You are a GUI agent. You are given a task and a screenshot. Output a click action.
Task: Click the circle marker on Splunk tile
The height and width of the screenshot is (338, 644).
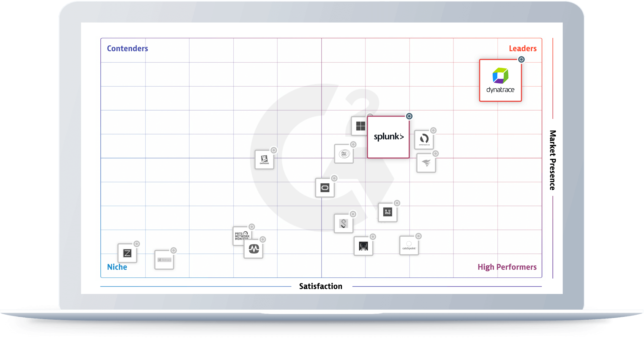[409, 116]
